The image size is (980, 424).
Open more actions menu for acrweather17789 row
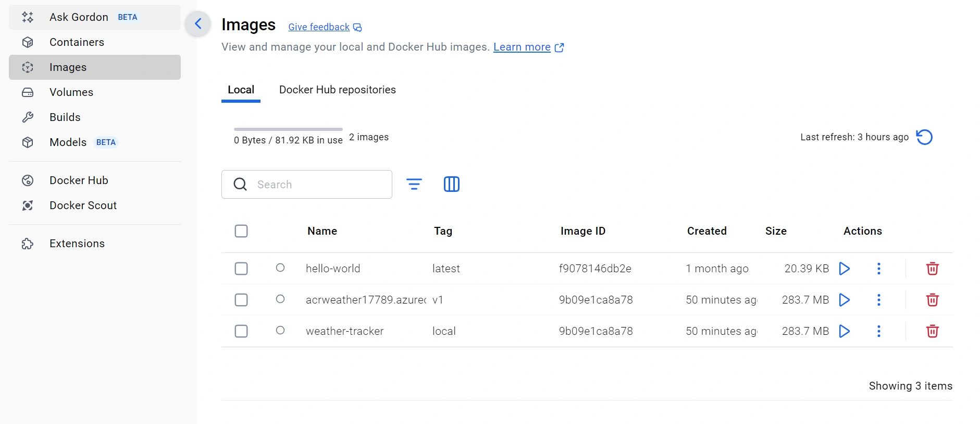(x=879, y=300)
